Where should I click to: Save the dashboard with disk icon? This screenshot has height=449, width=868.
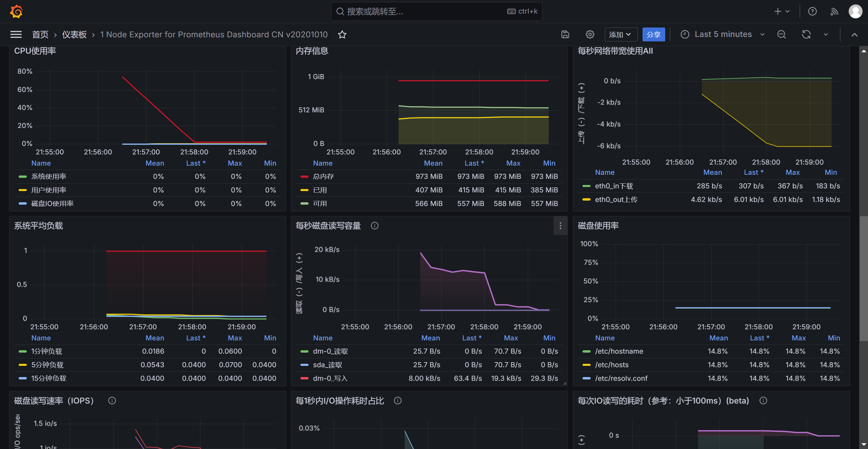(x=565, y=34)
